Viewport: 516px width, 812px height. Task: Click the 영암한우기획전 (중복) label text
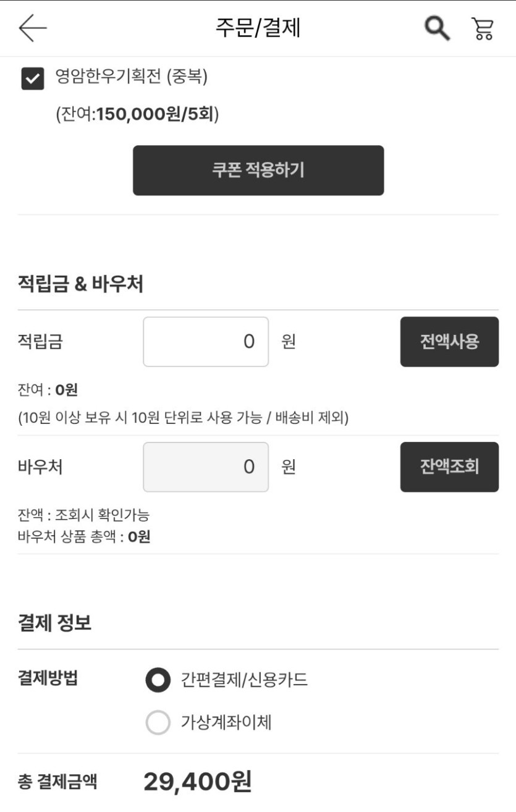point(132,77)
